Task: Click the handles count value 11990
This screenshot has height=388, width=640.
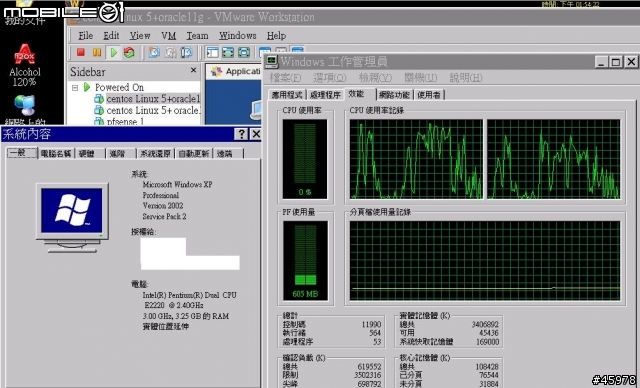Action: [x=371, y=324]
